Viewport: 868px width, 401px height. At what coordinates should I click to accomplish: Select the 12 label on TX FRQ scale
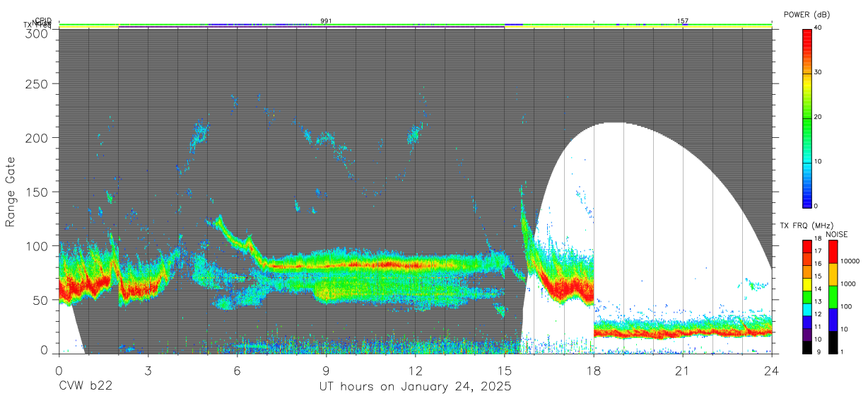click(x=818, y=314)
